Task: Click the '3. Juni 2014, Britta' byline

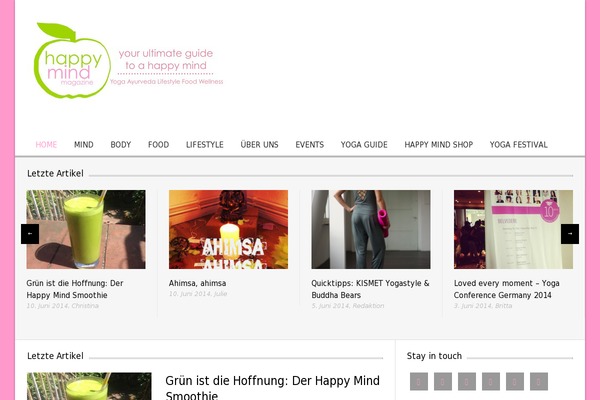Action: tap(483, 306)
